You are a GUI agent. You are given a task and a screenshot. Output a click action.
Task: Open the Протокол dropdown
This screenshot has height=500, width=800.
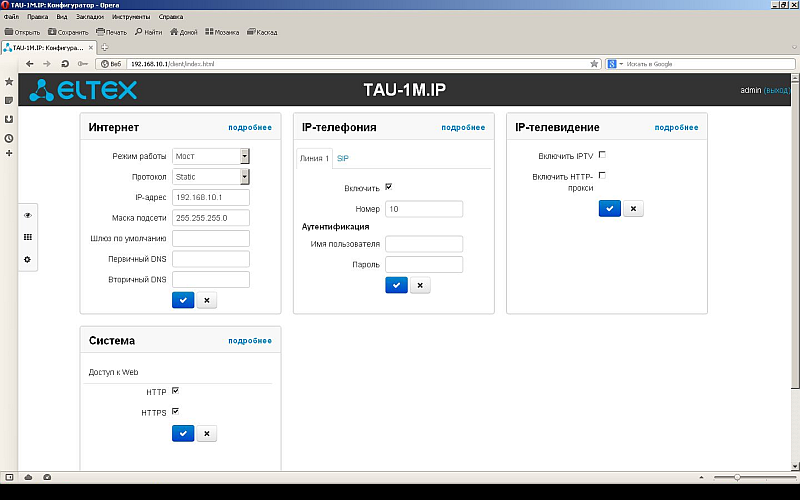click(x=211, y=177)
